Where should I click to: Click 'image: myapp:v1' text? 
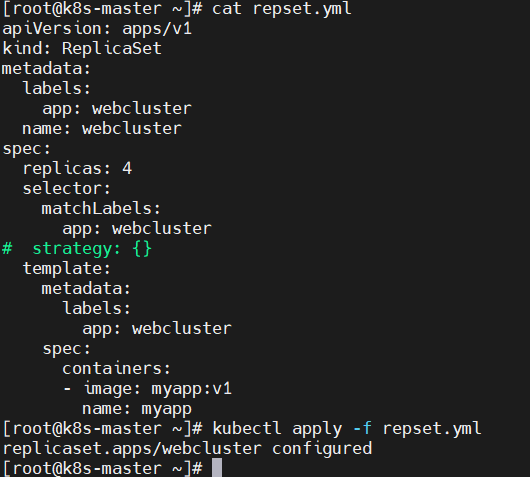[158, 389]
